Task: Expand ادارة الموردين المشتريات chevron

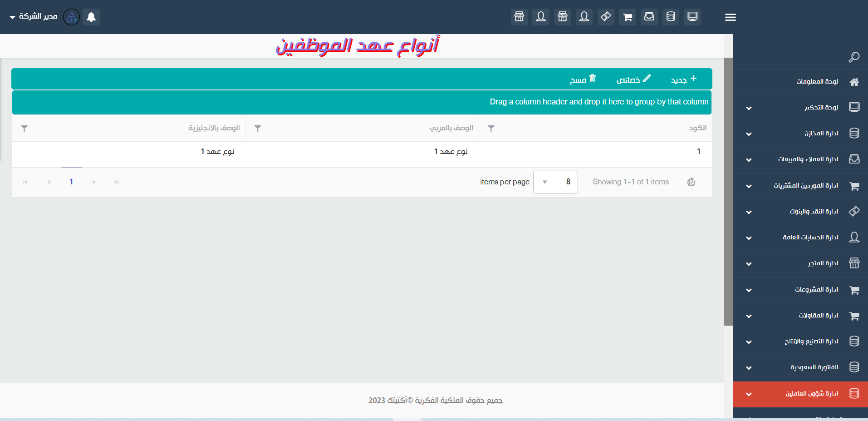Action: pos(749,186)
